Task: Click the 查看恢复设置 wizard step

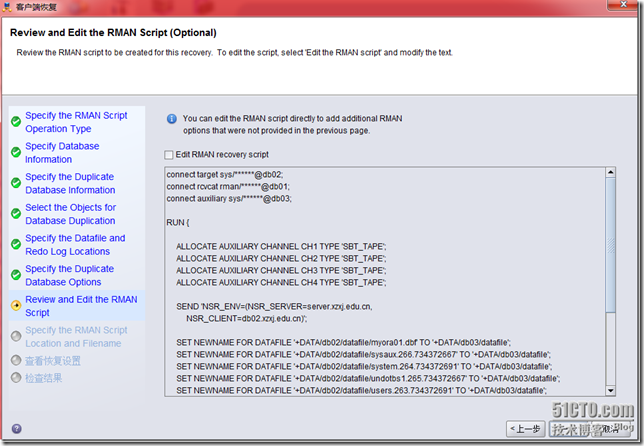Action: click(53, 361)
